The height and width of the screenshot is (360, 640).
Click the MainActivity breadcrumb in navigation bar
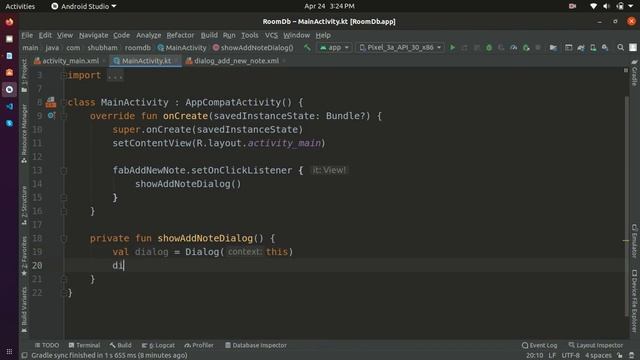click(182, 48)
